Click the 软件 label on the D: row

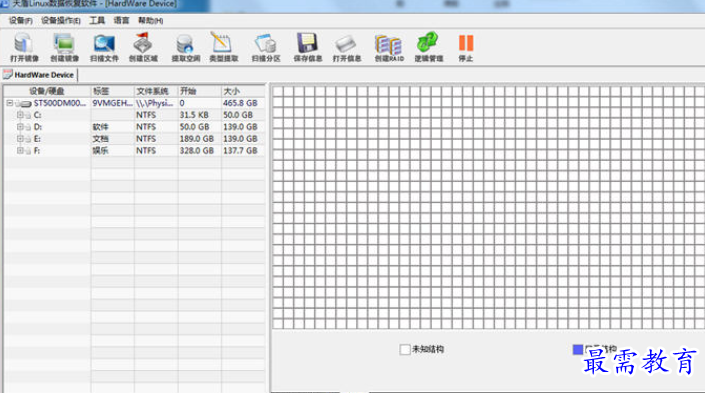[x=100, y=127]
